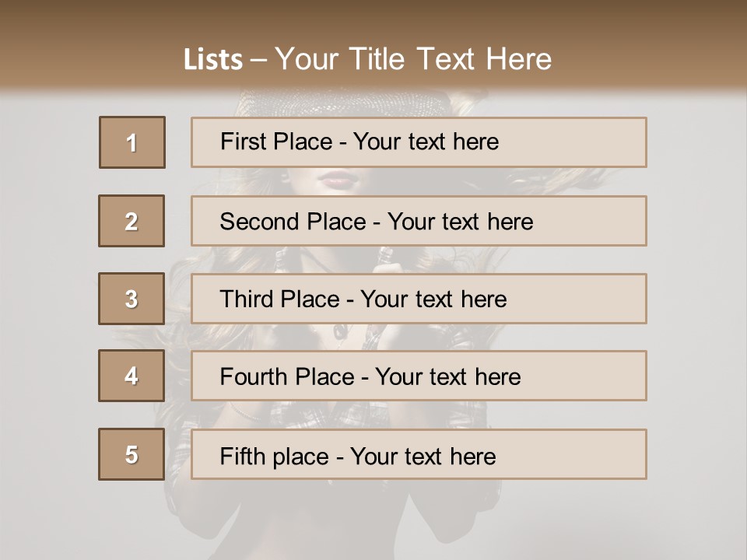This screenshot has width=747, height=560.
Task: Click the Fifth place text bar
Action: [419, 454]
